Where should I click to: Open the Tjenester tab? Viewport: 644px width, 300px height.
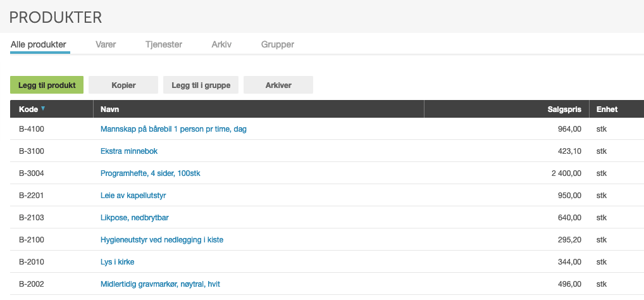click(163, 44)
